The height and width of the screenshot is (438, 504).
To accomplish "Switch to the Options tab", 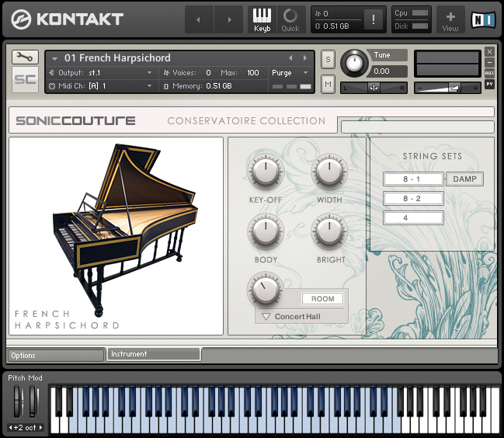I will click(56, 356).
